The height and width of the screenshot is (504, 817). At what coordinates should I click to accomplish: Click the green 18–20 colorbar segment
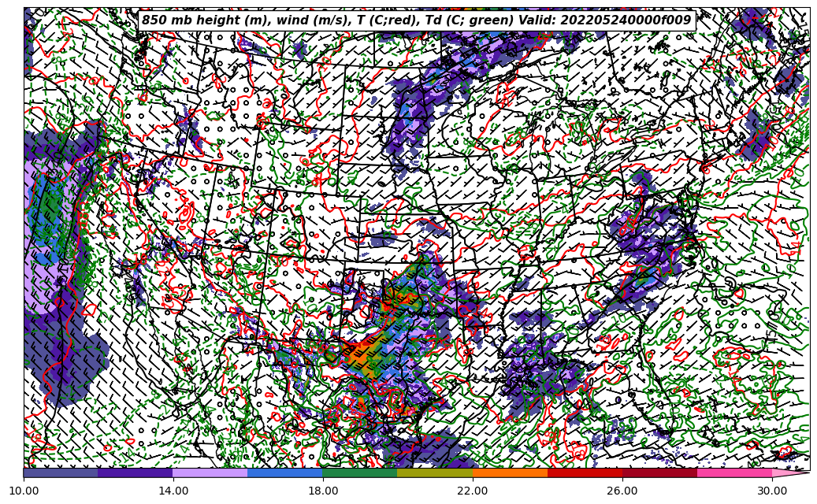[x=360, y=472]
